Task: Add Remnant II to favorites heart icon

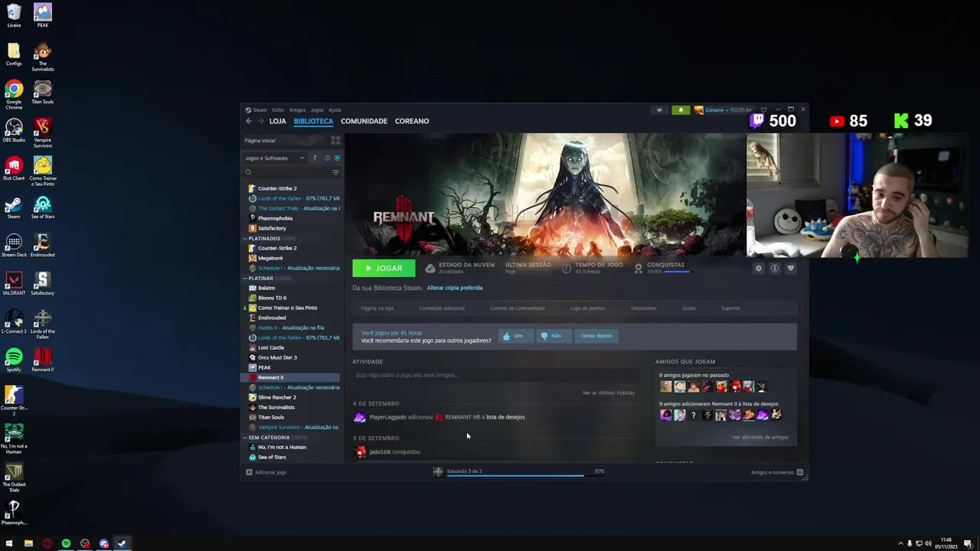Action: pyautogui.click(x=791, y=269)
